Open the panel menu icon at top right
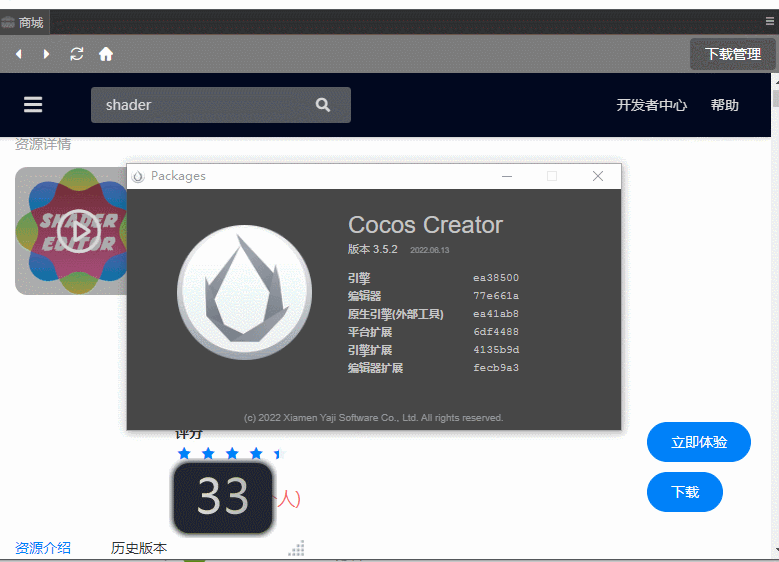This screenshot has height=562, width=779. 770,21
